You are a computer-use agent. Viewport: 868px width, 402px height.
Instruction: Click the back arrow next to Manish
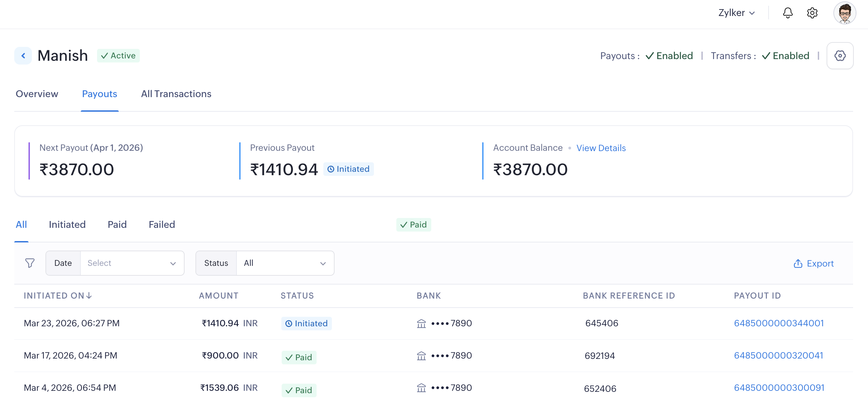tap(23, 56)
